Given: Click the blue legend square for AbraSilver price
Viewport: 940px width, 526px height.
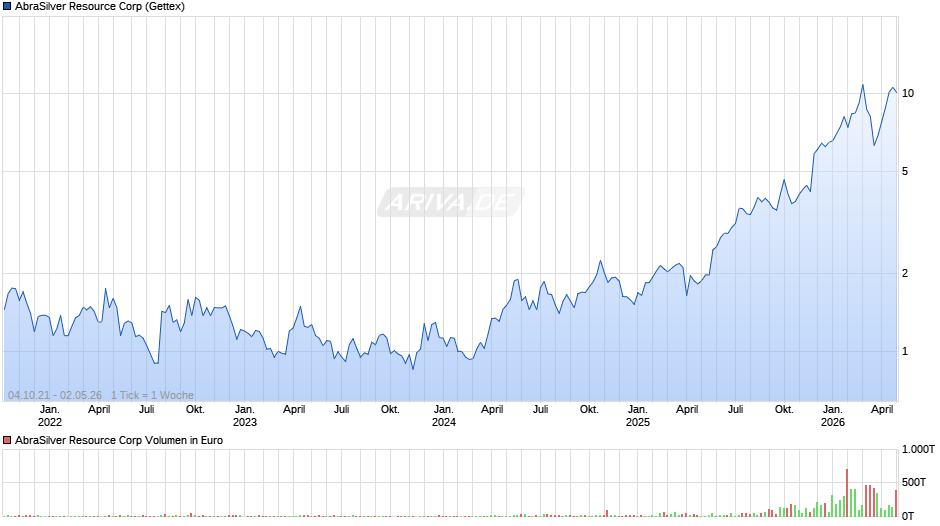Looking at the screenshot, I should click(x=7, y=7).
